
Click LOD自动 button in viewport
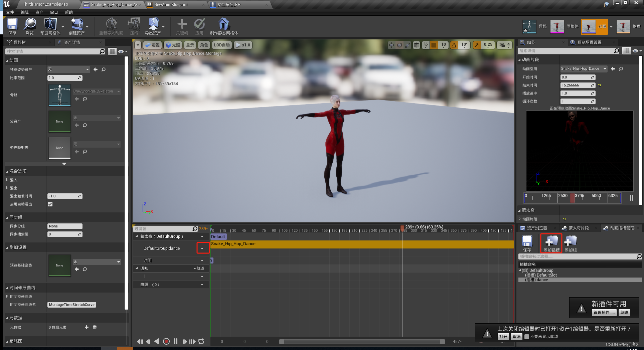222,45
